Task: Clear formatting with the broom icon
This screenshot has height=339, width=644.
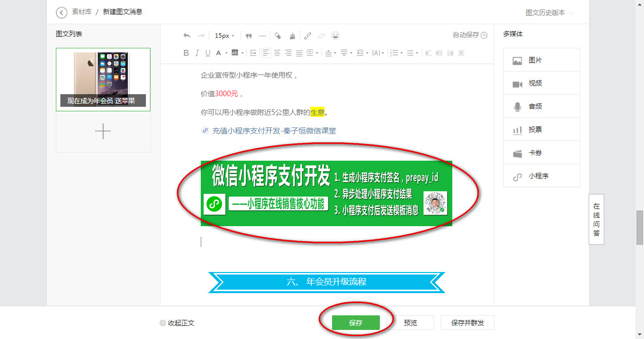Action: 292,36
